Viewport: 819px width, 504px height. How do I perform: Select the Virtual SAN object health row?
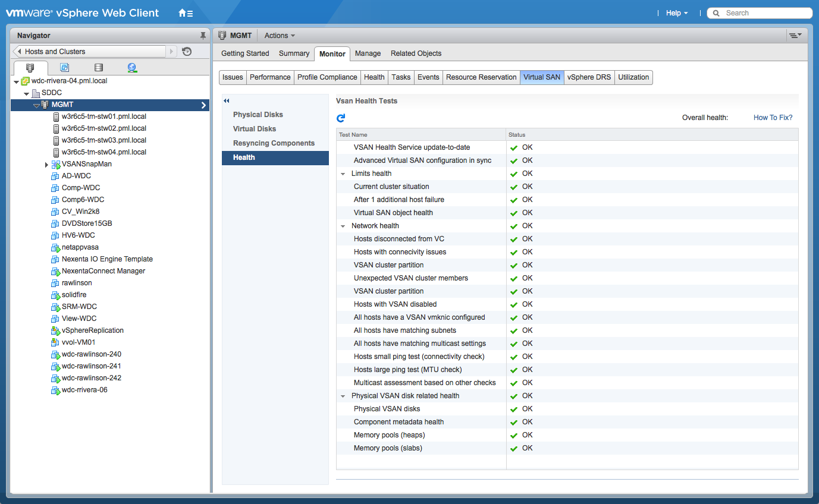pyautogui.click(x=567, y=213)
